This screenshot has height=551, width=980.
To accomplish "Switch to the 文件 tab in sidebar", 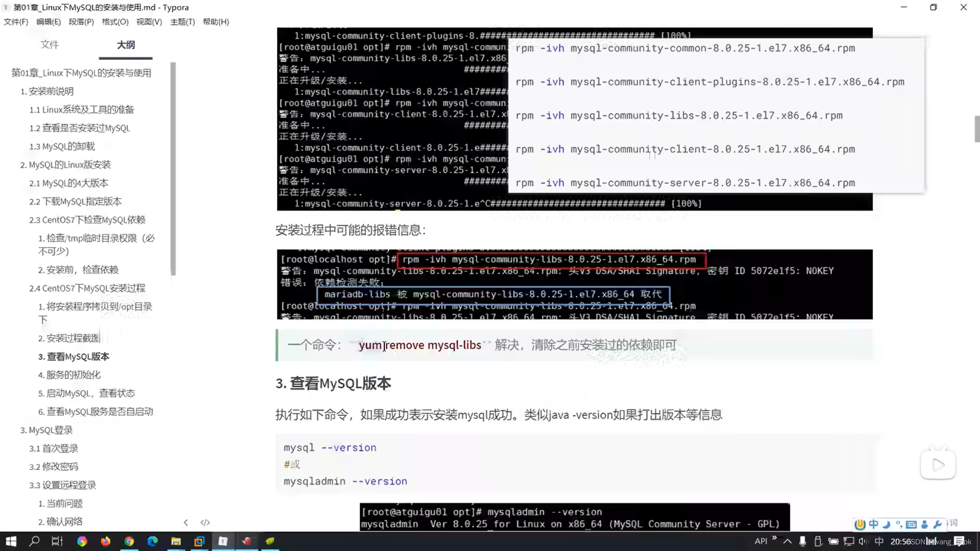I will 50,45.
